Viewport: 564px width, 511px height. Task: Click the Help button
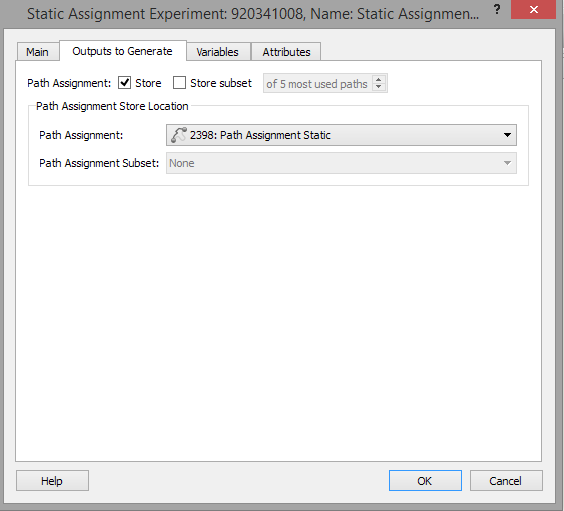tap(52, 480)
